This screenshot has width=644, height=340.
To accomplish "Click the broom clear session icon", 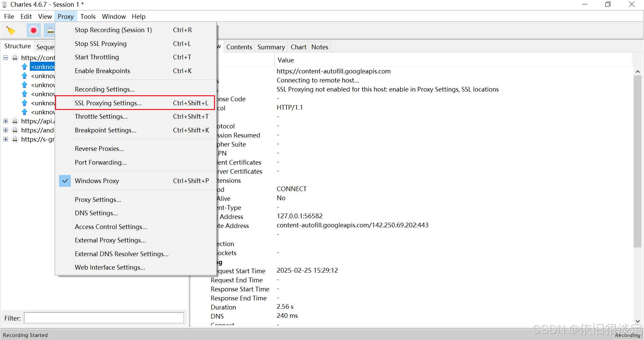I will pos(11,31).
